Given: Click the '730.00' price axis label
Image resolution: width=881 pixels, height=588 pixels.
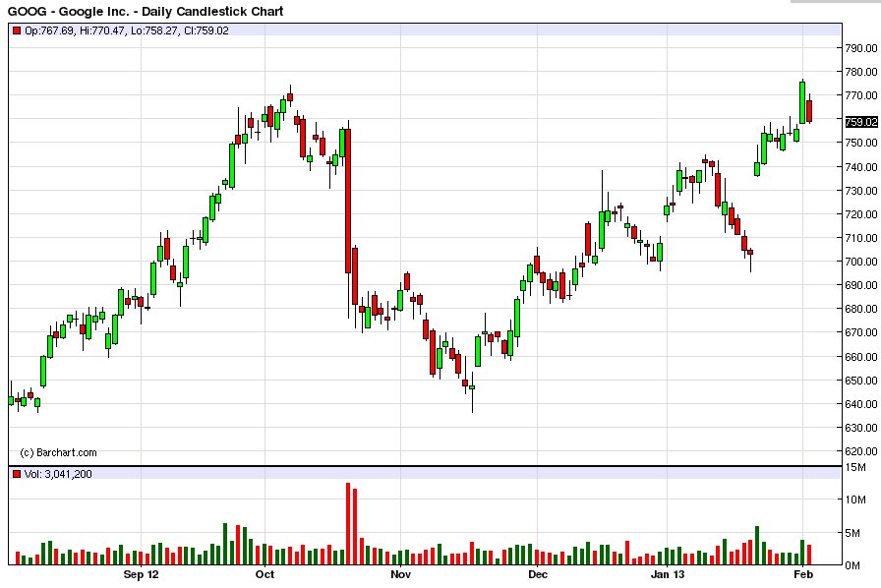Looking at the screenshot, I should 860,191.
